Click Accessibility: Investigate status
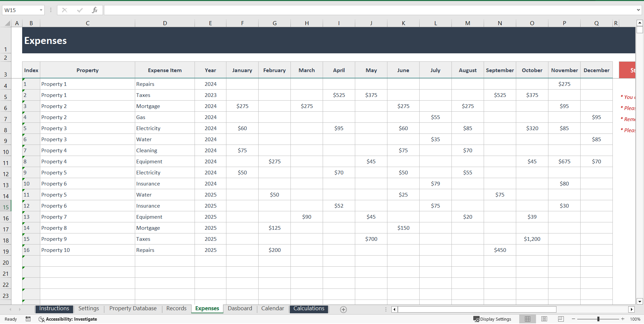This screenshot has height=324, width=644. pos(68,319)
